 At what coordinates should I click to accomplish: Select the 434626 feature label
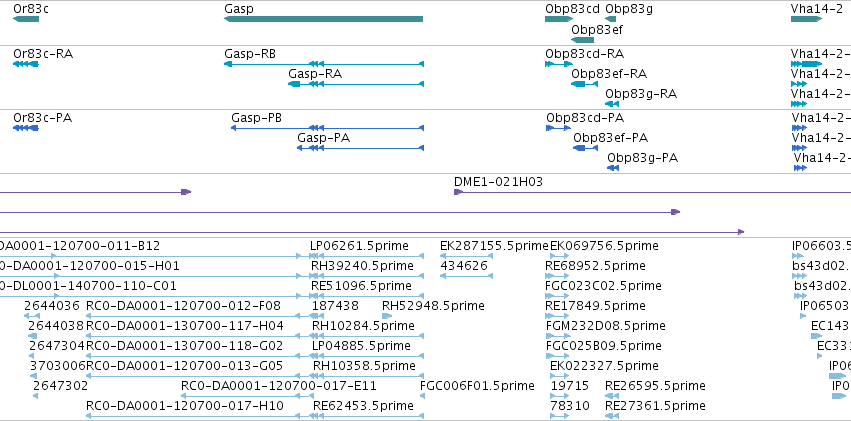coord(464,266)
